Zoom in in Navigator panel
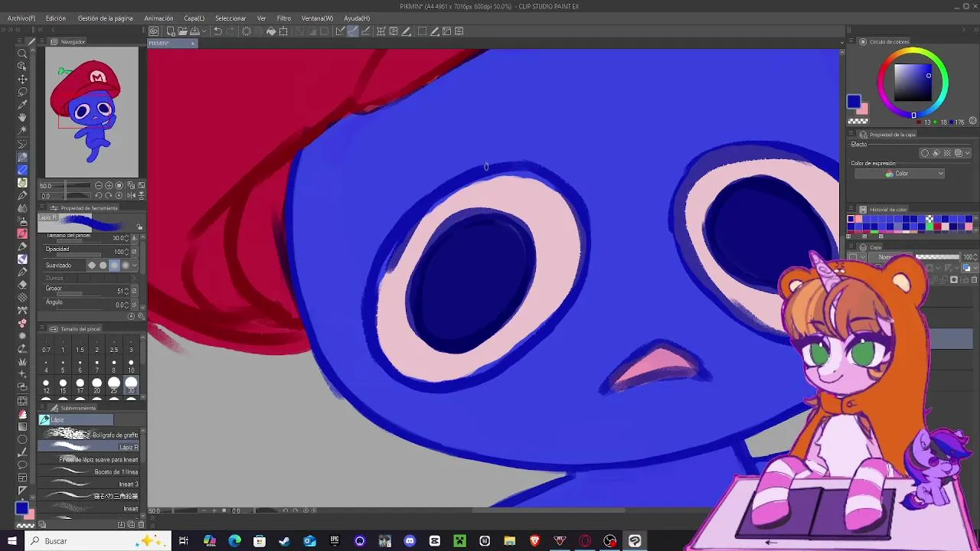Viewport: 980px width, 551px height. tap(109, 186)
